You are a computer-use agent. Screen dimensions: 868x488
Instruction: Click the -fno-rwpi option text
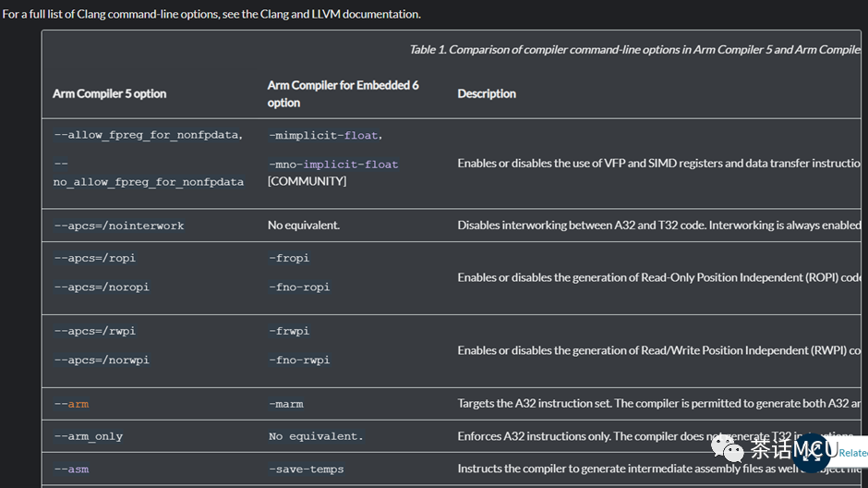point(298,360)
